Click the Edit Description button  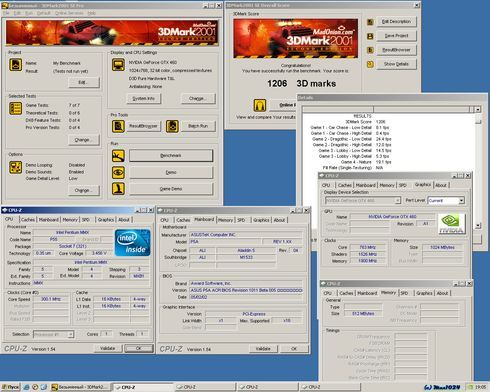[x=396, y=22]
